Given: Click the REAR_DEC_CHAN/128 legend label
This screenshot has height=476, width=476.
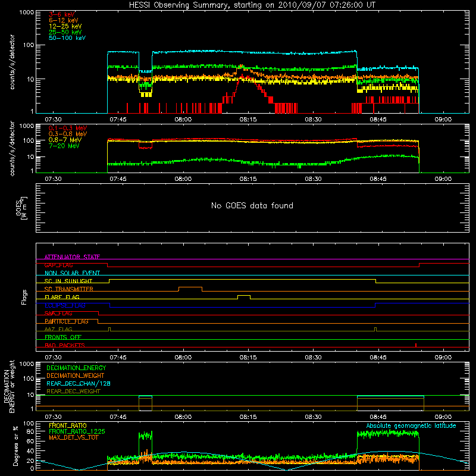Looking at the screenshot, I should click(79, 383).
